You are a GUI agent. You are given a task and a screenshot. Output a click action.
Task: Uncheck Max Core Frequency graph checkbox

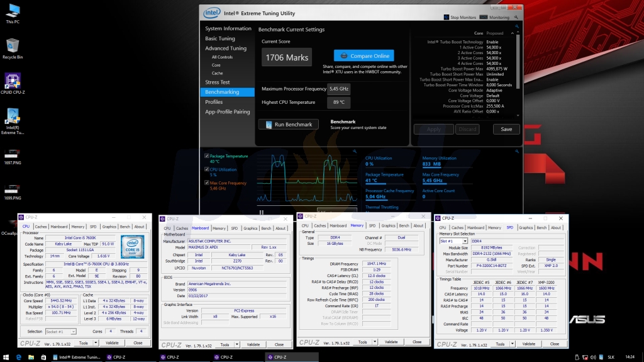click(x=206, y=183)
